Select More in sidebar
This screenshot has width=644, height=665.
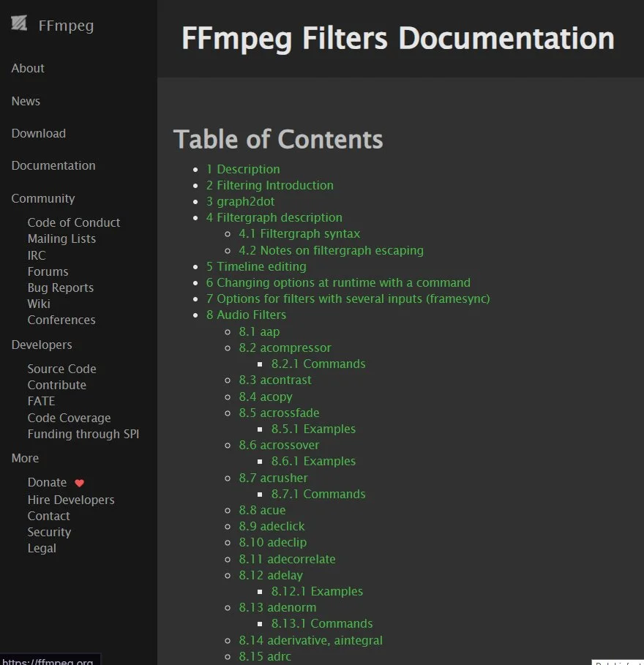click(x=25, y=458)
